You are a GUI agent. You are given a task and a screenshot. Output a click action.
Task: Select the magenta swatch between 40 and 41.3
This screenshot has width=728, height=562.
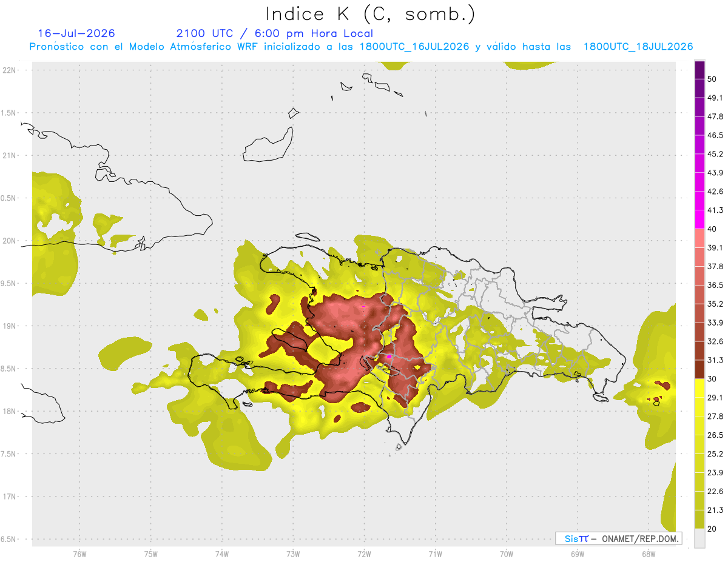pyautogui.click(x=699, y=219)
